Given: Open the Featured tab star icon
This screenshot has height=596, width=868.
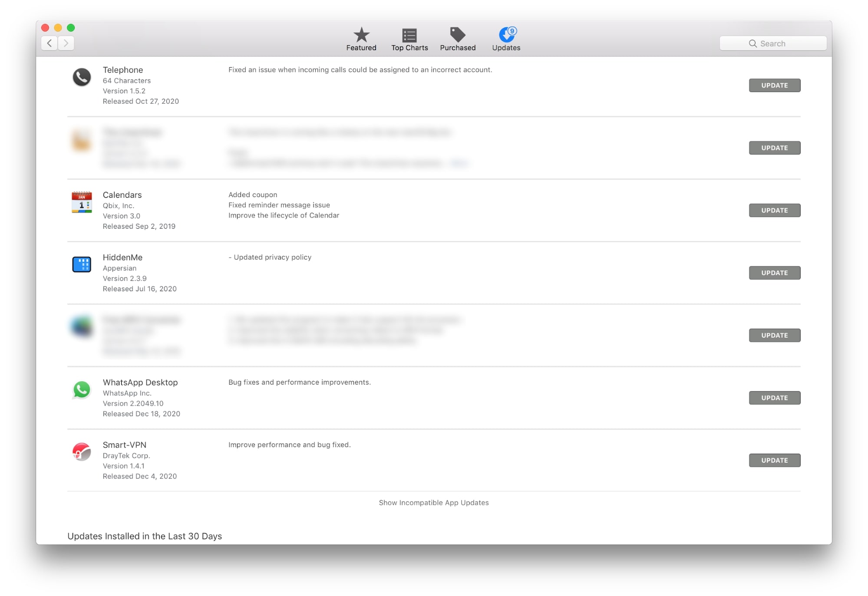Looking at the screenshot, I should pos(361,34).
